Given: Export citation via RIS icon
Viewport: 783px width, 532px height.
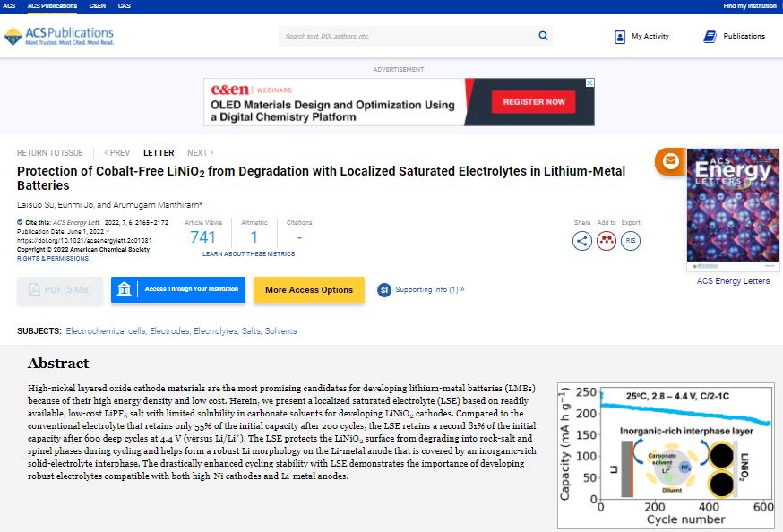Looking at the screenshot, I should [x=631, y=240].
